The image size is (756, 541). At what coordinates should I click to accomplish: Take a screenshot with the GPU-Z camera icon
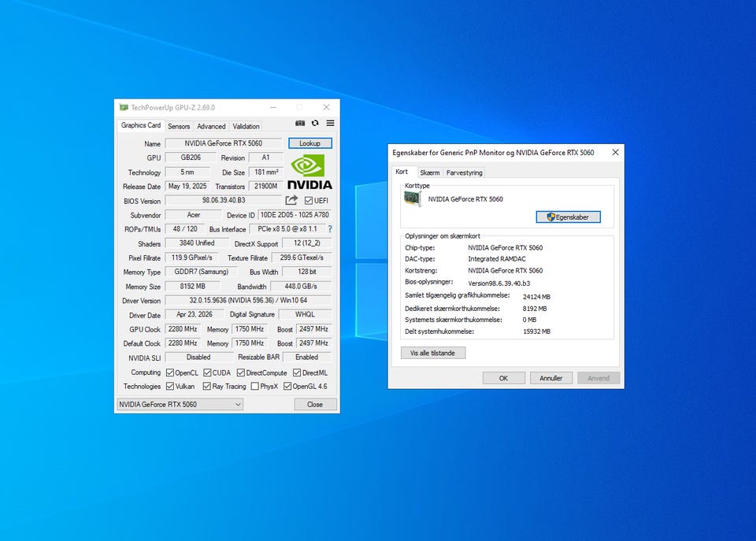(300, 124)
